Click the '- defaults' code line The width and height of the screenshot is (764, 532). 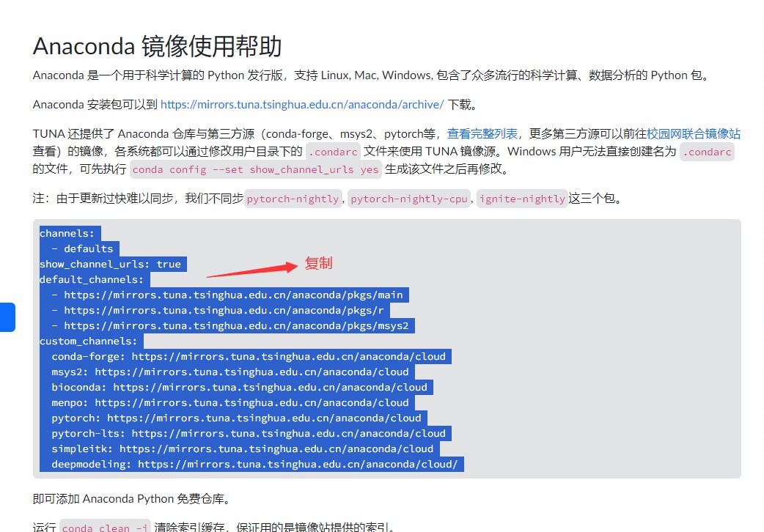pos(82,248)
